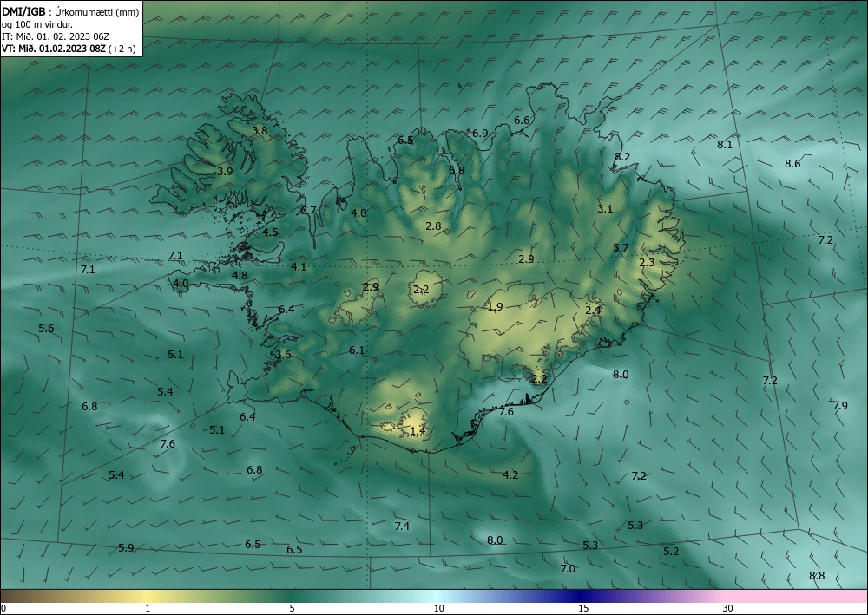Click the 2.8 value on the map
The height and width of the screenshot is (615, 868).
(x=433, y=226)
